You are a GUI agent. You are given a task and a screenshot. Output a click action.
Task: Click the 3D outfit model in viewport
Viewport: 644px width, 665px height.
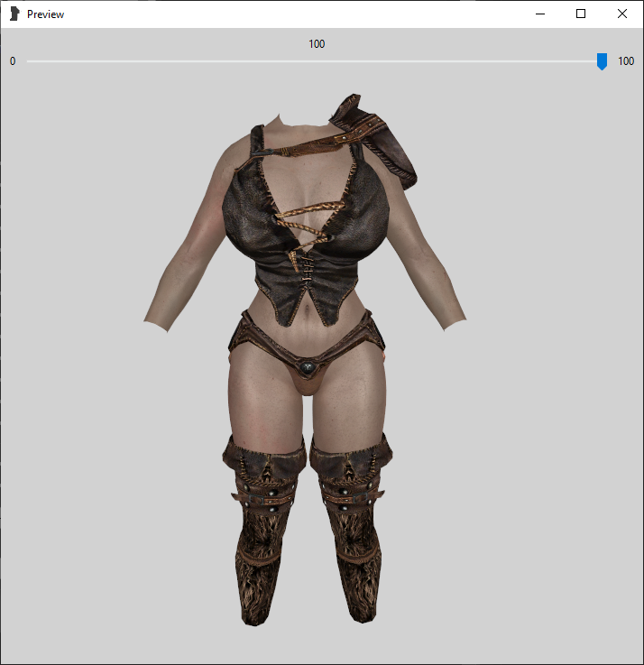pos(306,360)
